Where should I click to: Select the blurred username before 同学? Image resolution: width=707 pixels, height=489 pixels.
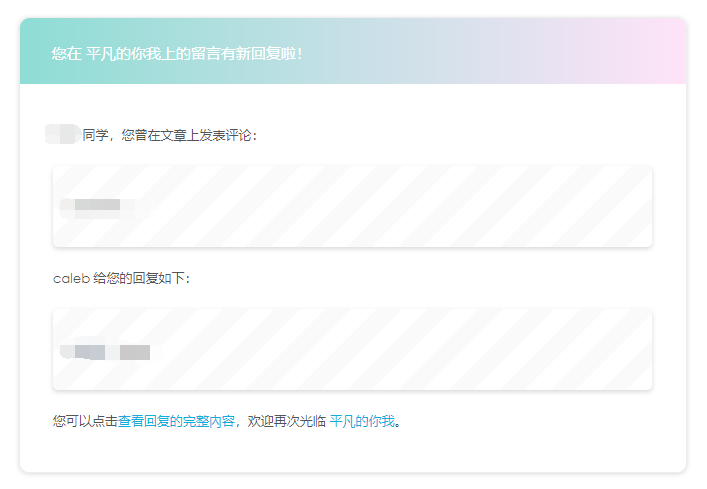coord(62,134)
